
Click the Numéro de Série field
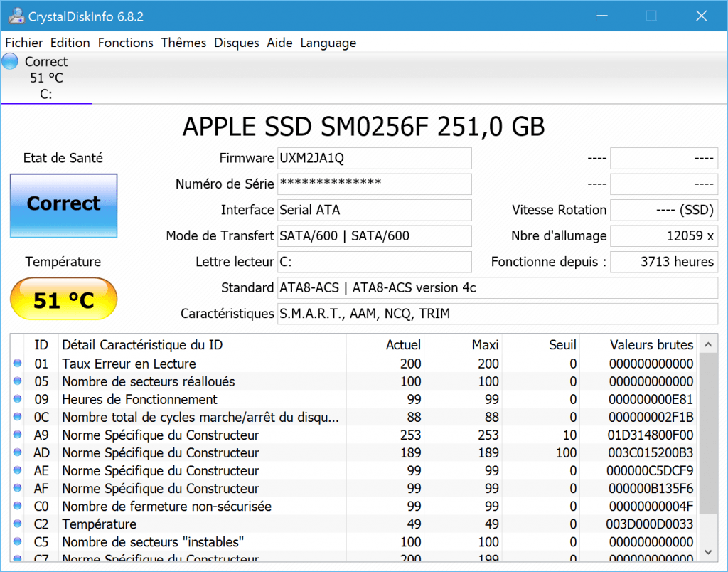click(374, 184)
